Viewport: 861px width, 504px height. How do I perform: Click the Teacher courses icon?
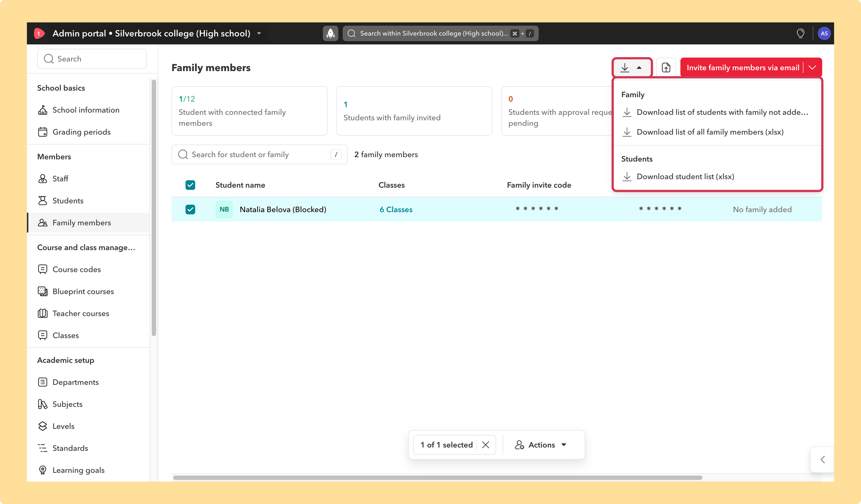[43, 314]
